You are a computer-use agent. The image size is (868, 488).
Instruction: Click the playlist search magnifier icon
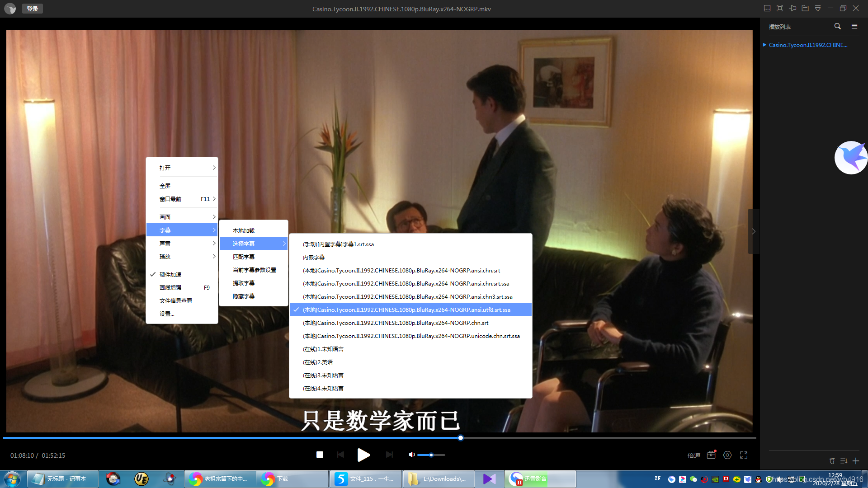point(837,27)
